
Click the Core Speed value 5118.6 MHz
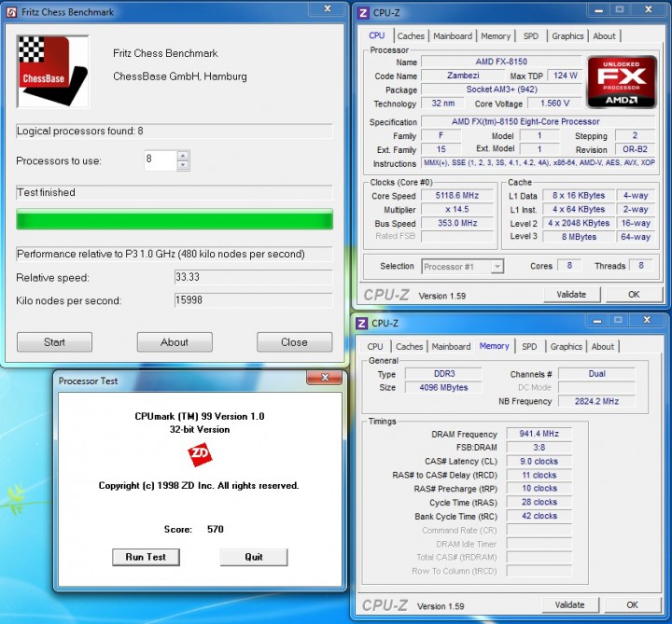457,195
